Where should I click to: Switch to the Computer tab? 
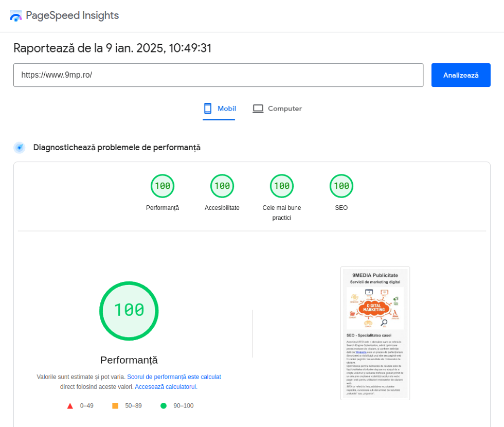(277, 109)
